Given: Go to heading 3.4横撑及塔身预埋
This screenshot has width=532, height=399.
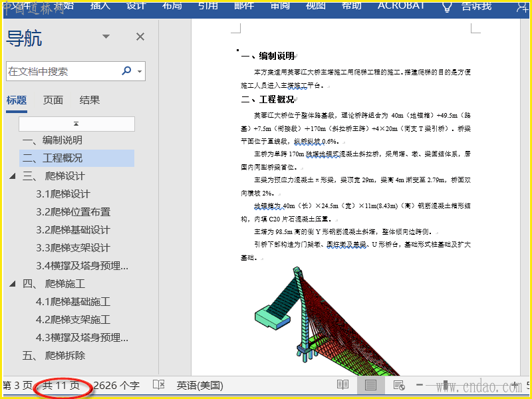Looking at the screenshot, I should (x=82, y=265).
